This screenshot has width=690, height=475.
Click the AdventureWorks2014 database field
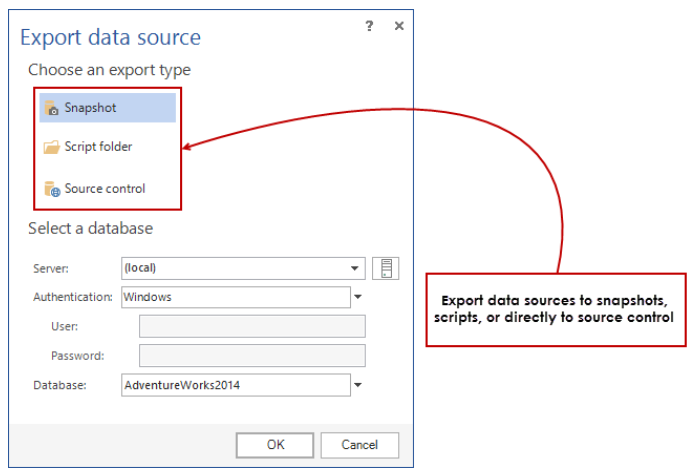236,385
